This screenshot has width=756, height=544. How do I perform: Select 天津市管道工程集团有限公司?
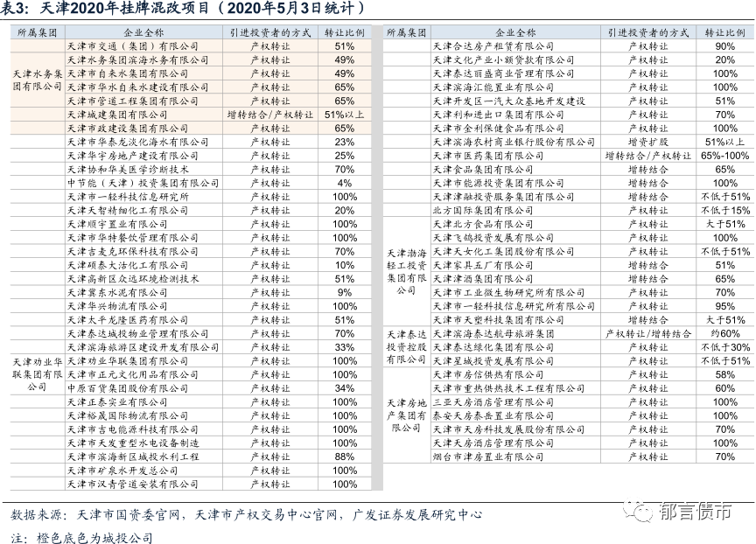(133, 101)
